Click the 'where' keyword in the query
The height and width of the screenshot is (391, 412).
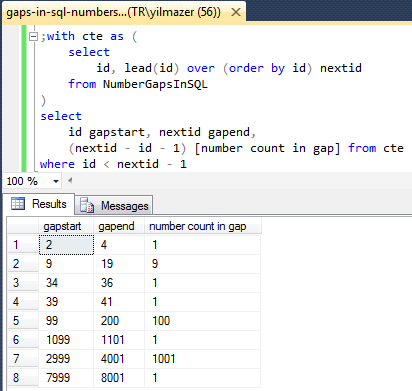57,164
